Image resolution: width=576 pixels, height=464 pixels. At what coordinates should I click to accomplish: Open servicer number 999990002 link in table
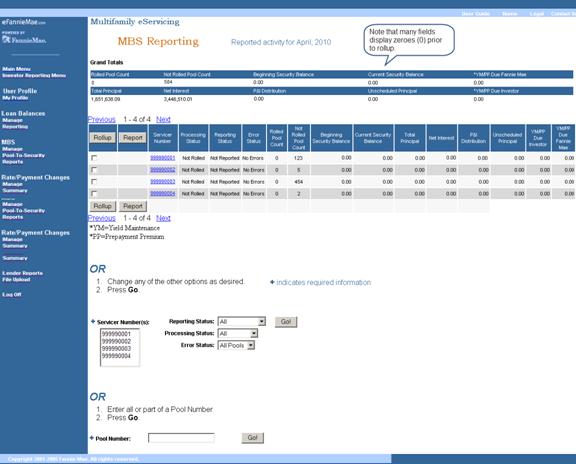coord(163,170)
